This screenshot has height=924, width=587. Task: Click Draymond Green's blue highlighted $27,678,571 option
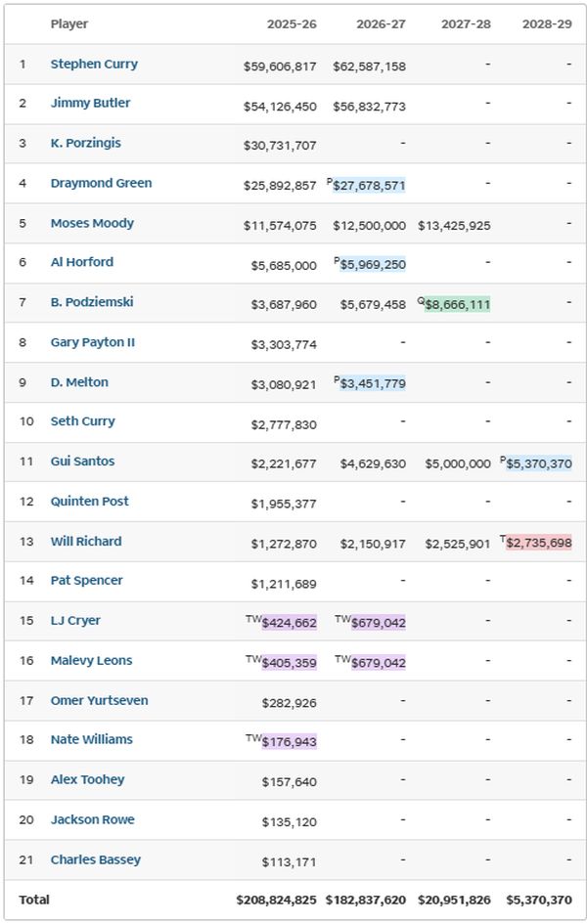click(x=369, y=185)
